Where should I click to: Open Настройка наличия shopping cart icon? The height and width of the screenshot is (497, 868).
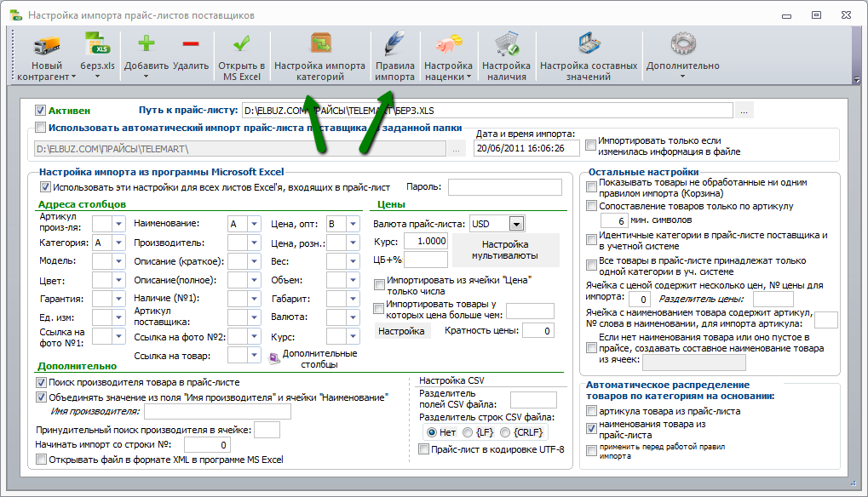coord(507,43)
